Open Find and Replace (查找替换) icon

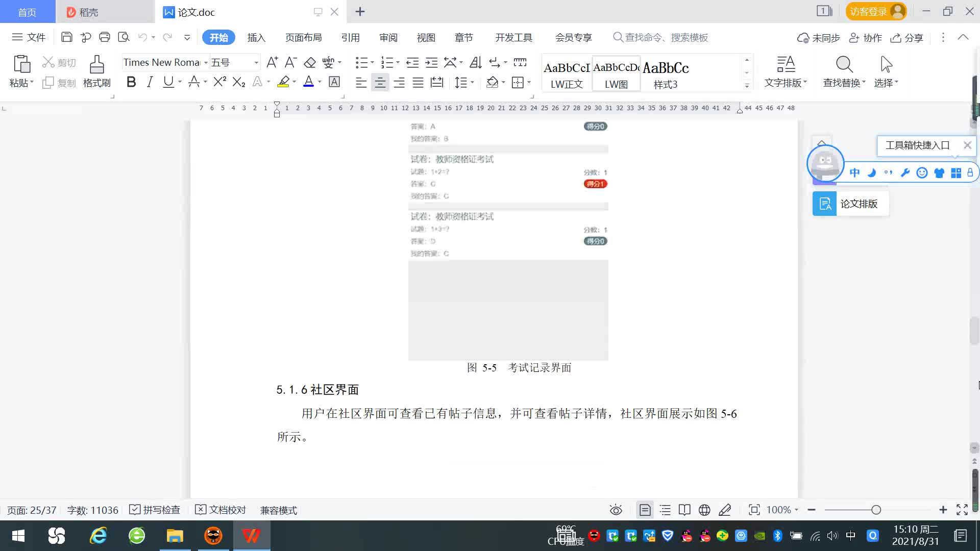tap(844, 65)
